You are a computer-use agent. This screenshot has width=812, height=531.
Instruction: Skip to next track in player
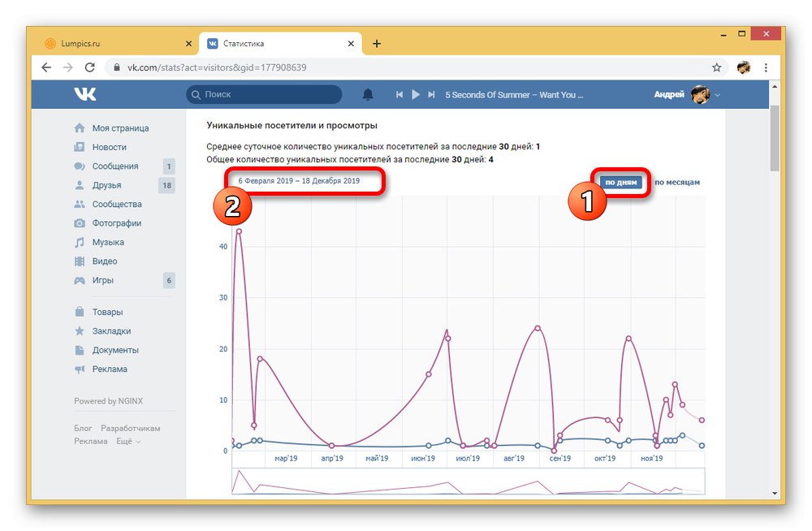coord(431,95)
